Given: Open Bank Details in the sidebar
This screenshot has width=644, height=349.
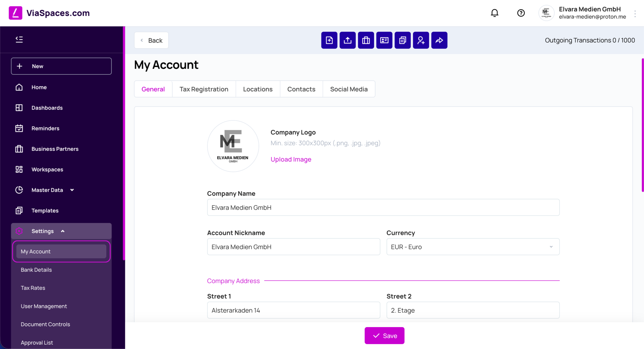Looking at the screenshot, I should tap(36, 270).
